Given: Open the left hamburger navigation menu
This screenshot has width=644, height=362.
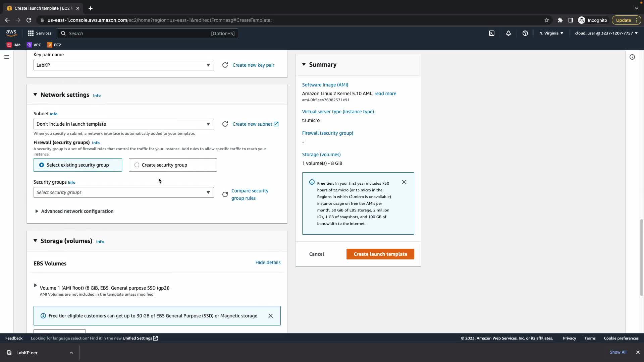Looking at the screenshot, I should click(6, 57).
